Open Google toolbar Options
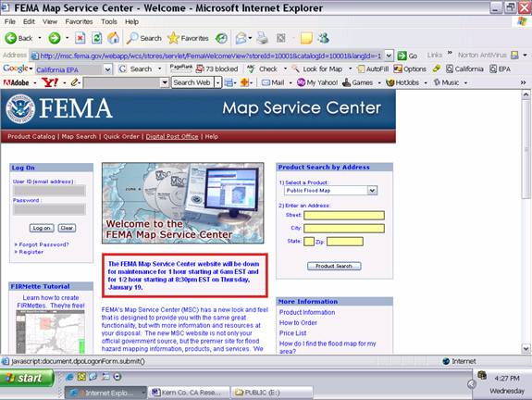532x400 pixels. [x=410, y=69]
